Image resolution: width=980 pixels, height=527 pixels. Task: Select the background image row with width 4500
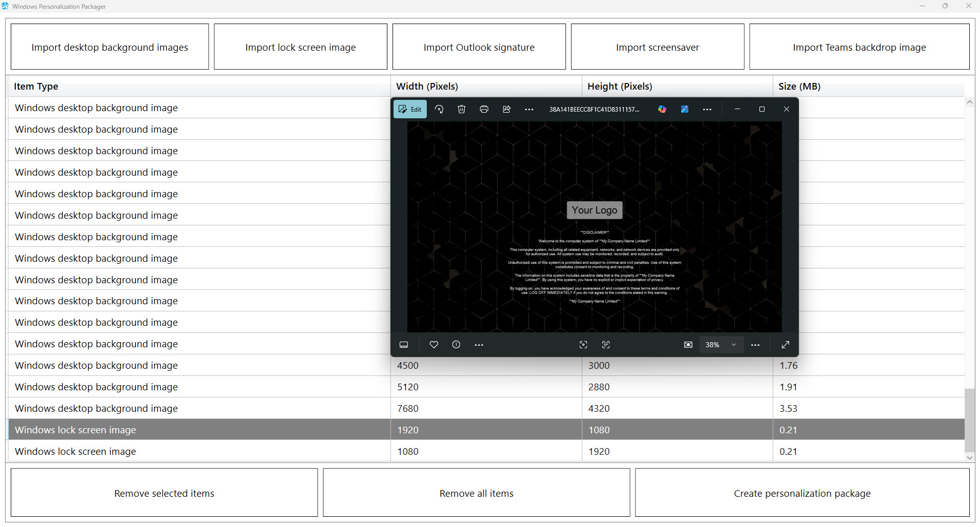[487, 365]
